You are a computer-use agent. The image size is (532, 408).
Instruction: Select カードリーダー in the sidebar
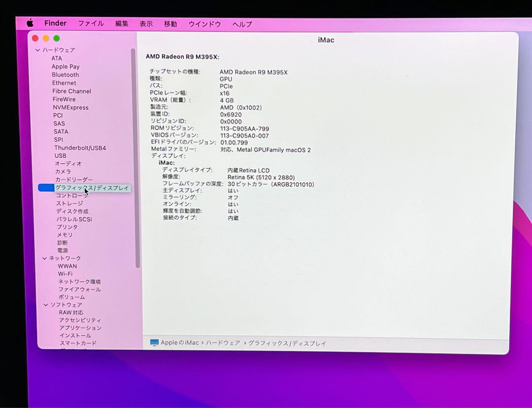[74, 179]
